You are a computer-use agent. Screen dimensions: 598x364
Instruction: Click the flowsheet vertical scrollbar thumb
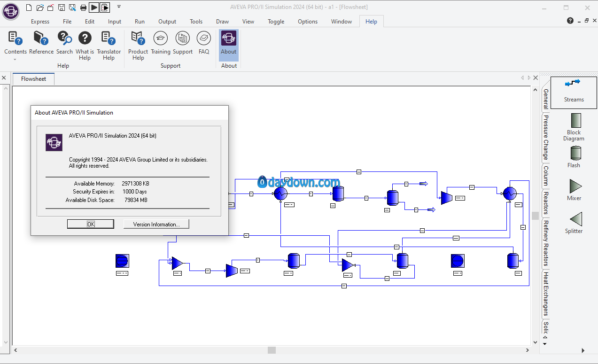click(535, 216)
